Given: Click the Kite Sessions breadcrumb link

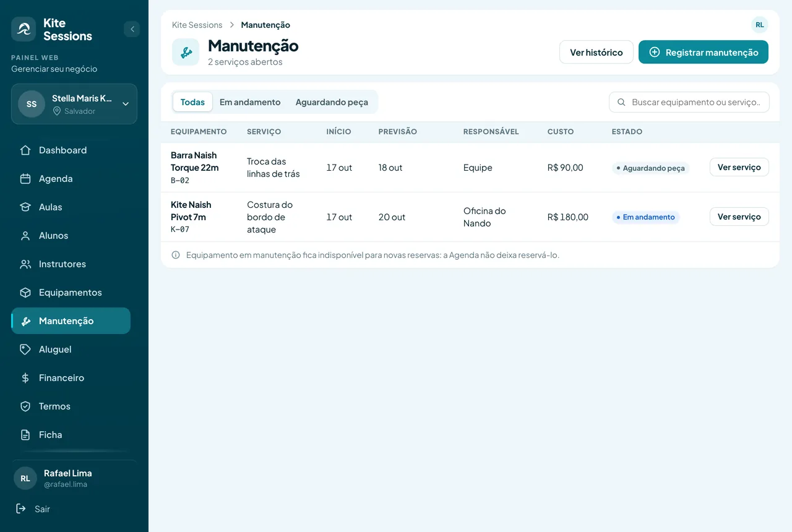Looking at the screenshot, I should coord(197,25).
